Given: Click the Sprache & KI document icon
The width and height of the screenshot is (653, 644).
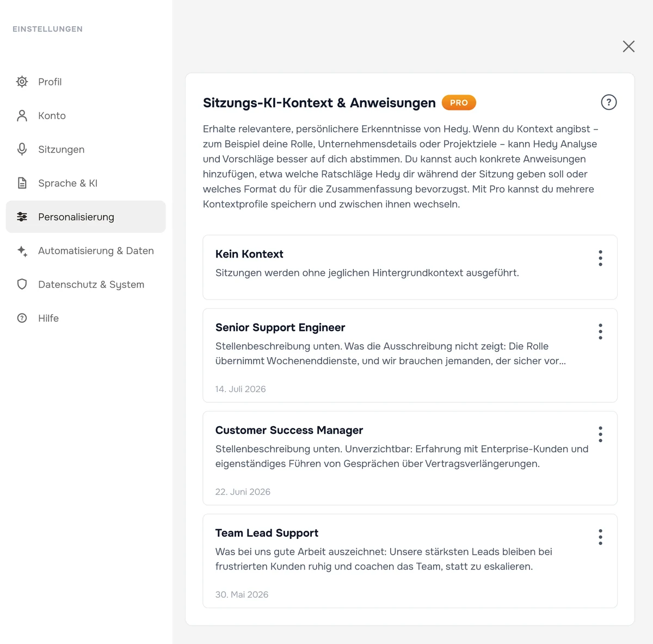Looking at the screenshot, I should click(22, 183).
